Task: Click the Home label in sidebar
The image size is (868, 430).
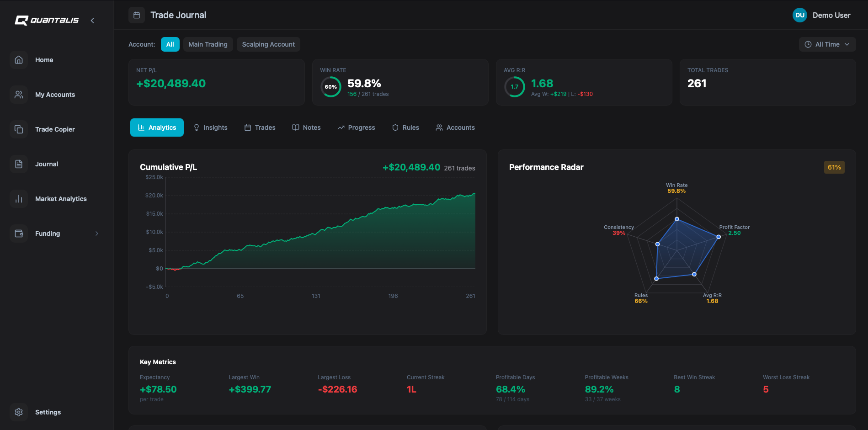Action: point(44,60)
